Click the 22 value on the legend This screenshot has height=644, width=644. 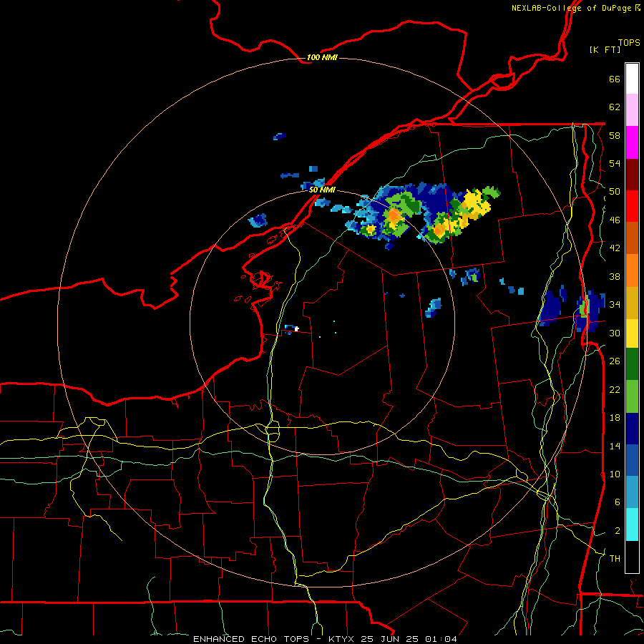pyautogui.click(x=615, y=389)
